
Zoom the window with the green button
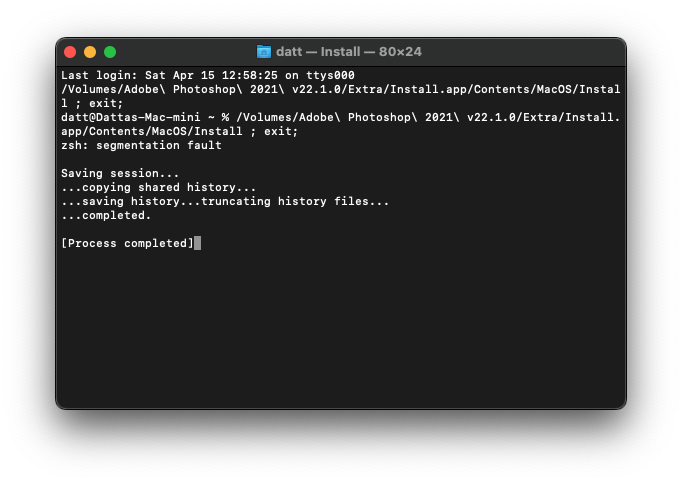(x=110, y=52)
